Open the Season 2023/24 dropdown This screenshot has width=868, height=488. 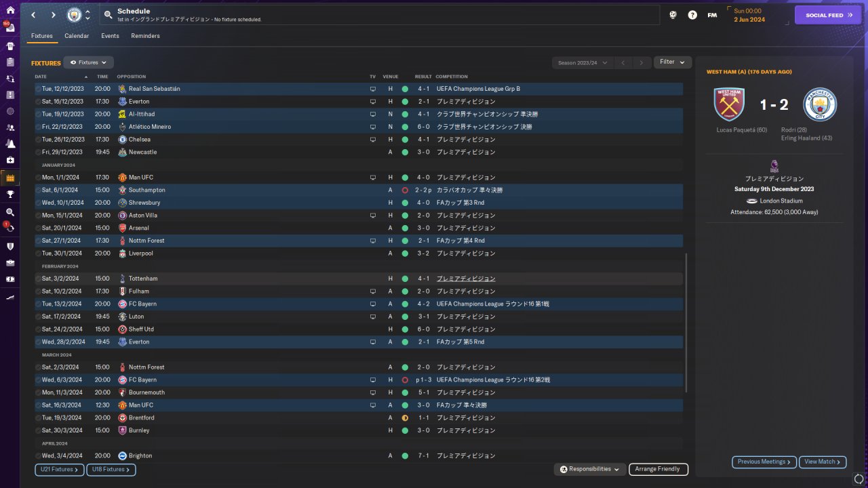[x=583, y=62]
